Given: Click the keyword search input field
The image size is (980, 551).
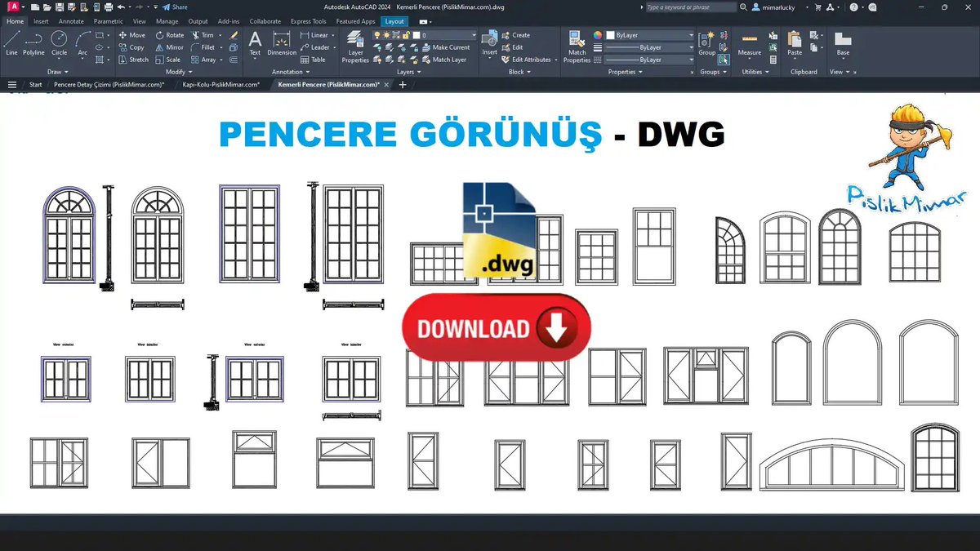Looking at the screenshot, I should pyautogui.click(x=691, y=7).
